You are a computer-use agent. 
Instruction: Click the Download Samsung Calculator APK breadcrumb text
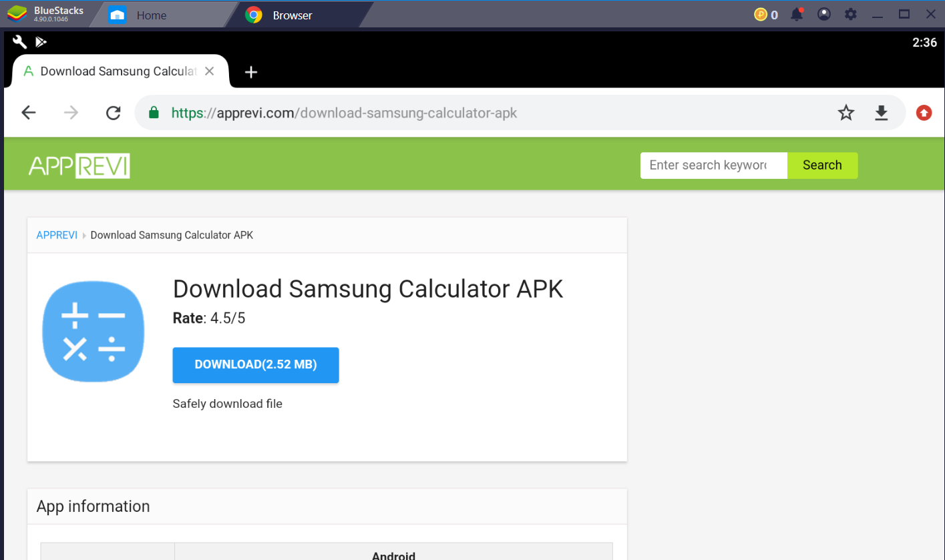172,235
